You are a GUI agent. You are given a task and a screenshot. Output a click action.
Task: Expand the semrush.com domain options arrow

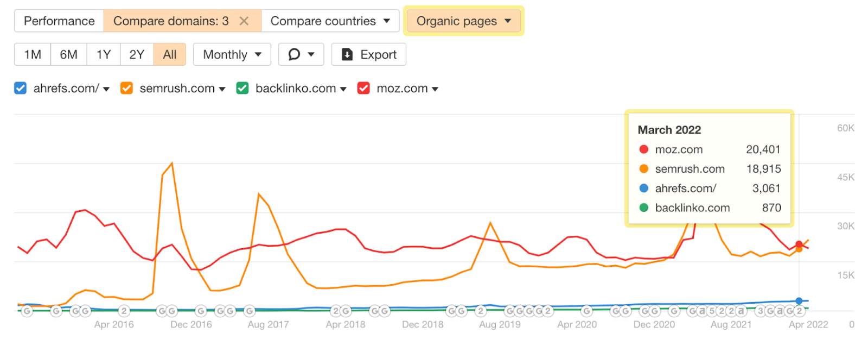pyautogui.click(x=222, y=89)
